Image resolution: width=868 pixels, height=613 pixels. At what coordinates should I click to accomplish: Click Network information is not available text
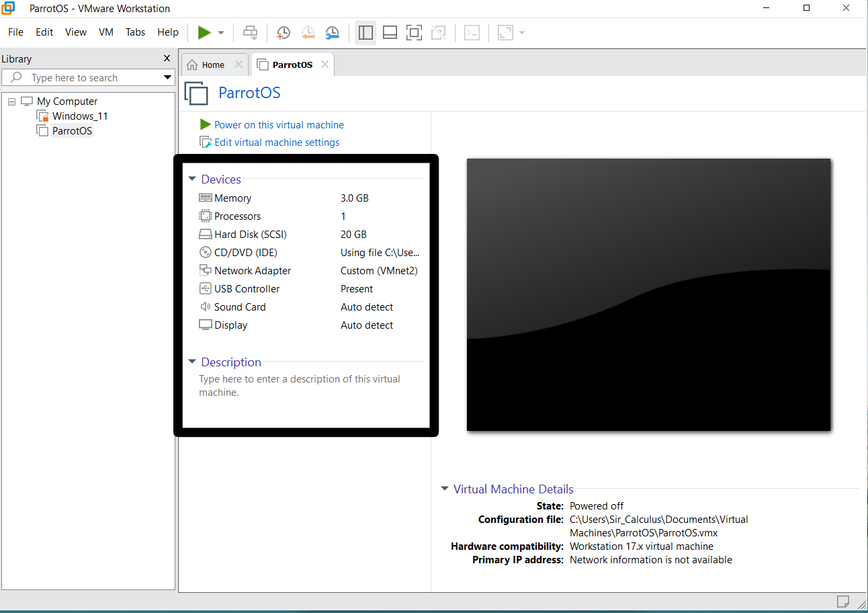tap(651, 560)
